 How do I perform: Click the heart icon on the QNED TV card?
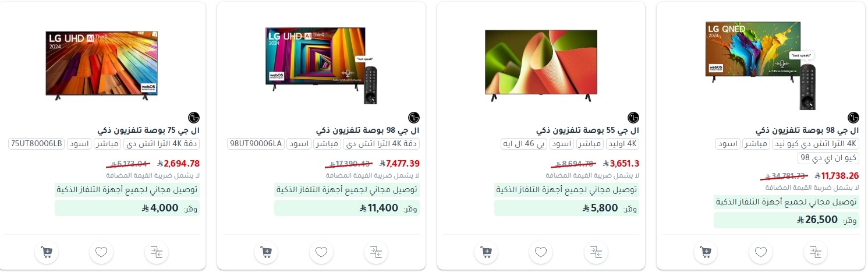click(x=761, y=252)
